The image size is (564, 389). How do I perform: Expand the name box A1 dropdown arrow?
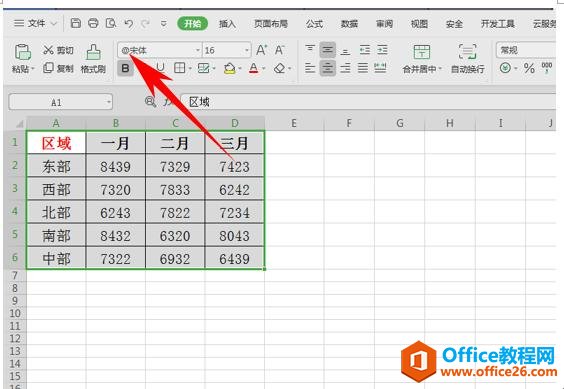pos(108,103)
